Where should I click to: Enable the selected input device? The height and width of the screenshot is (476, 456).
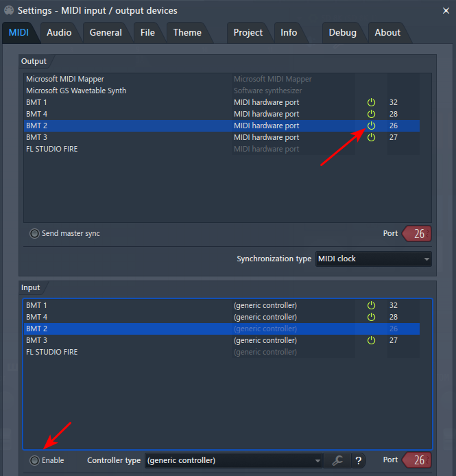point(34,460)
